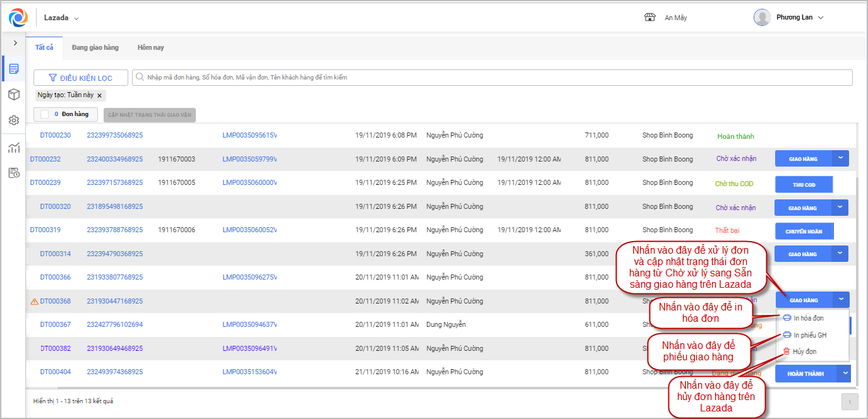Expand the left sidebar with chevron
This screenshot has height=419, width=868.
tap(15, 43)
